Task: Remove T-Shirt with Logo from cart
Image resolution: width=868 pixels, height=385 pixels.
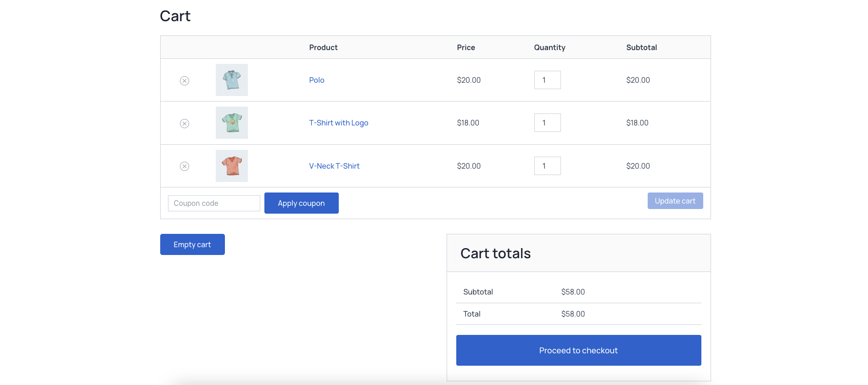Action: pyautogui.click(x=184, y=124)
